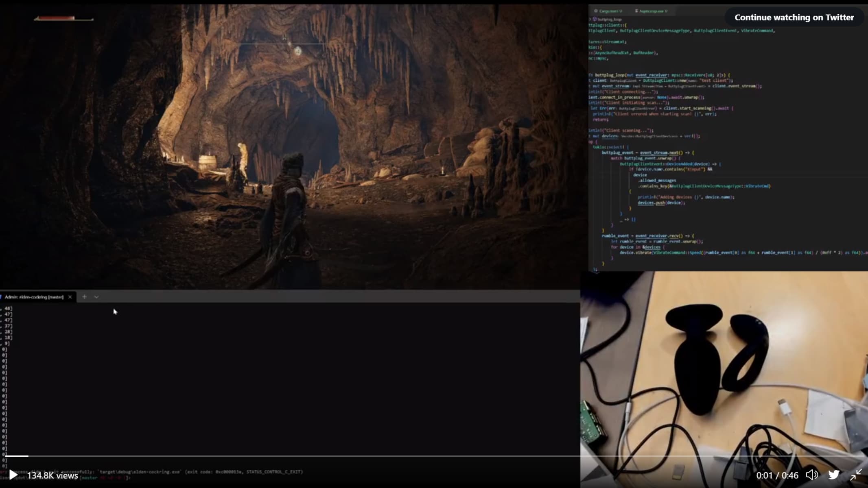Click Continue watching on Twitter button

(x=794, y=17)
